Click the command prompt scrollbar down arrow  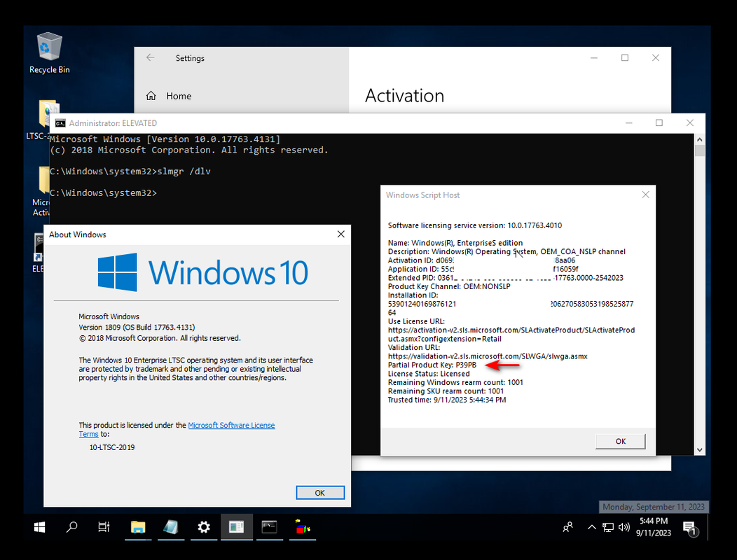tap(699, 449)
